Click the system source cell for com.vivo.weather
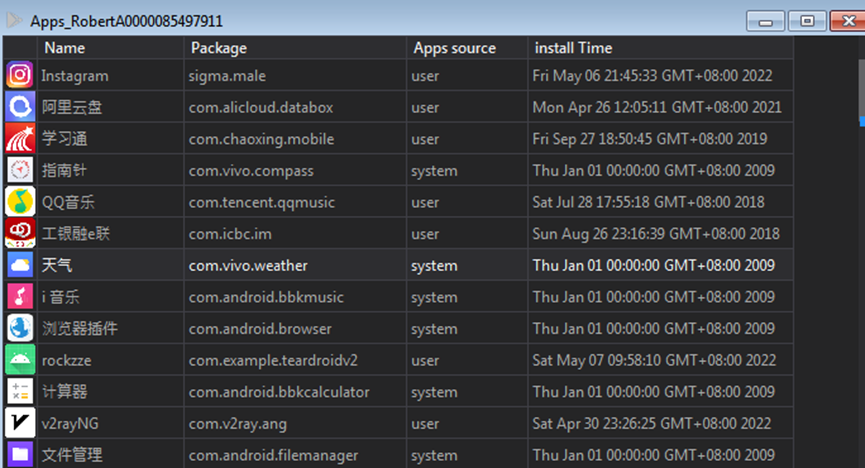865x468 pixels. (x=467, y=265)
